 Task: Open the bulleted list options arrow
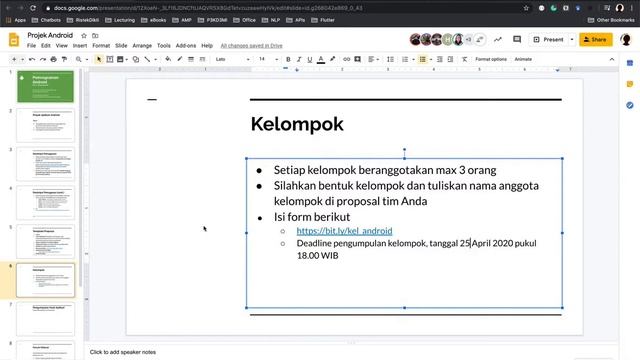[431, 60]
